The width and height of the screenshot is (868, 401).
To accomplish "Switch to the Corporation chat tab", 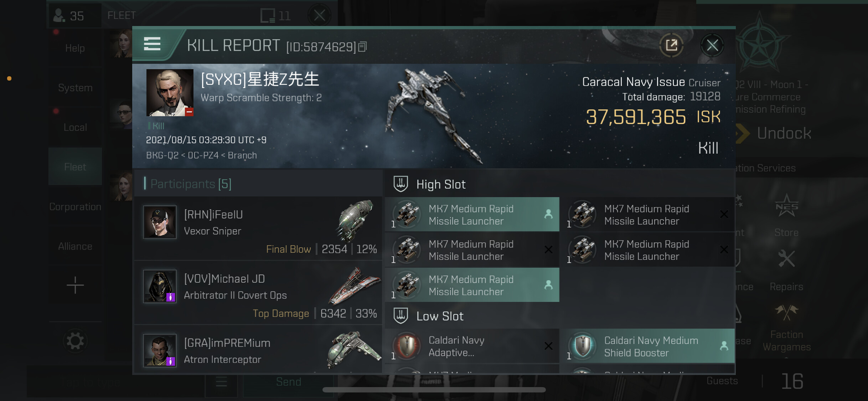I will pyautogui.click(x=75, y=206).
